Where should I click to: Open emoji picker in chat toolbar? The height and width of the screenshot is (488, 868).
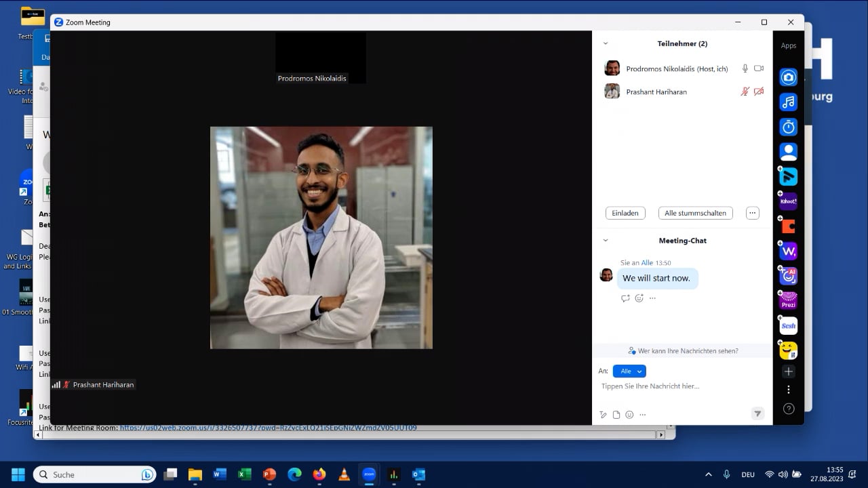point(629,415)
